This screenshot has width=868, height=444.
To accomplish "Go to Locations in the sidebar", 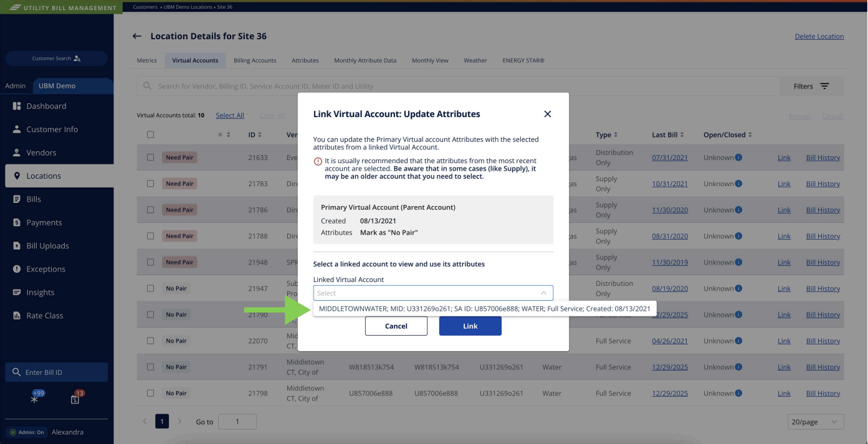I will coord(57,176).
